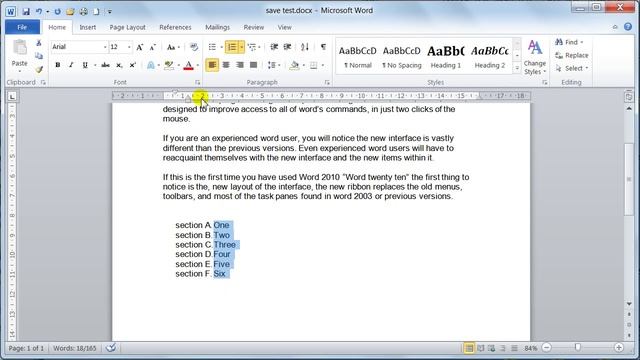Screen dimensions: 640x360
Task: Click the Redo repeat icon
Action: (x=57, y=11)
